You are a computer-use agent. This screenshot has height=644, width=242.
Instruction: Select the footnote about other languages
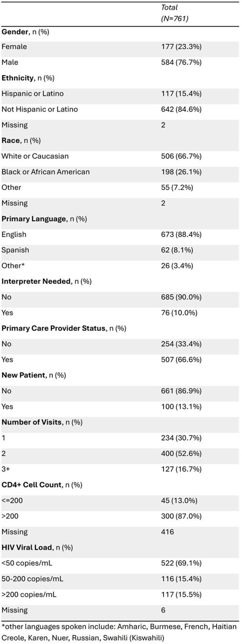point(119,632)
